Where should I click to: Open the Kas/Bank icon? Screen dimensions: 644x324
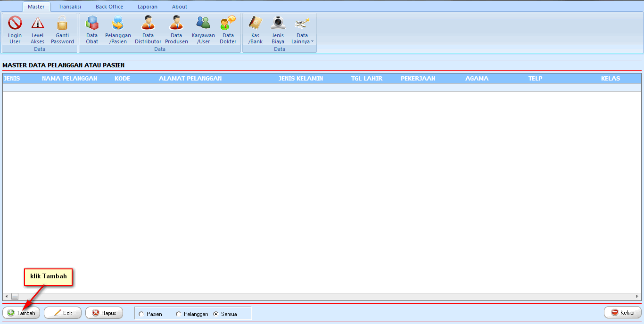(256, 24)
